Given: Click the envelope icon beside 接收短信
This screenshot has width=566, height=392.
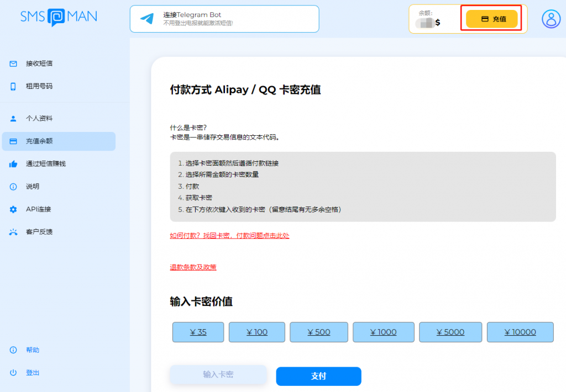Looking at the screenshot, I should 13,64.
